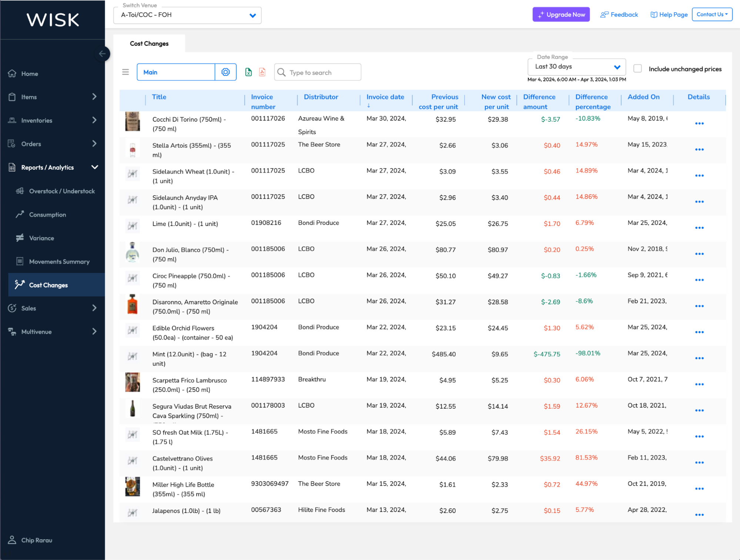Open the Help Page link
The image size is (740, 560).
pos(669,14)
